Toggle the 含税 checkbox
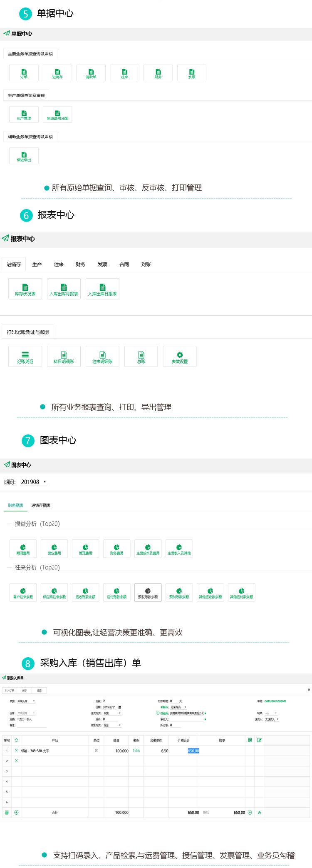The width and height of the screenshot is (312, 868). pos(104,701)
